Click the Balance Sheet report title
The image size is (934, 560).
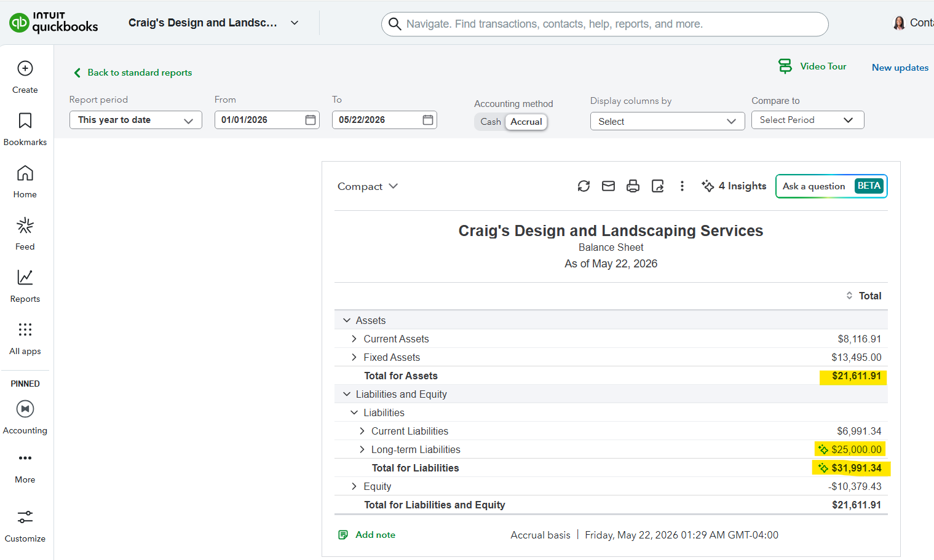coord(611,247)
